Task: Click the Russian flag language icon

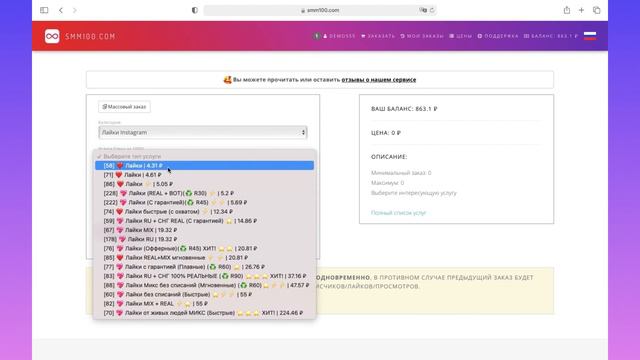Action: 590,36
